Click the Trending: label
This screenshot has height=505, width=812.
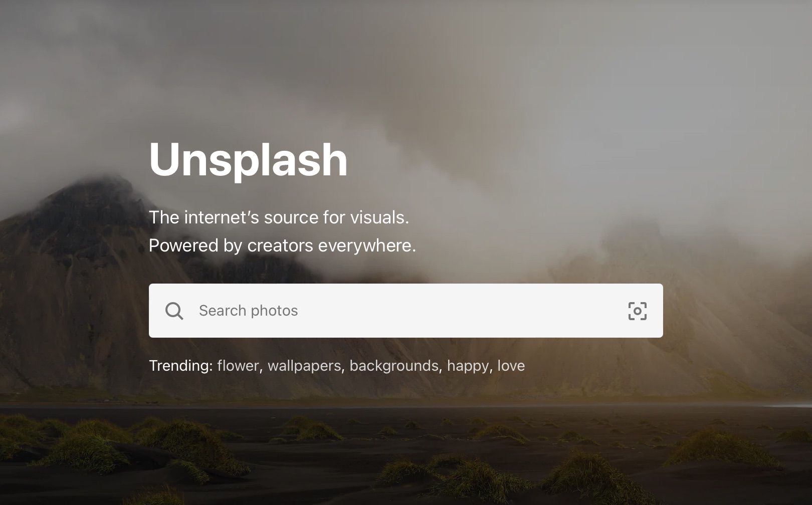181,366
